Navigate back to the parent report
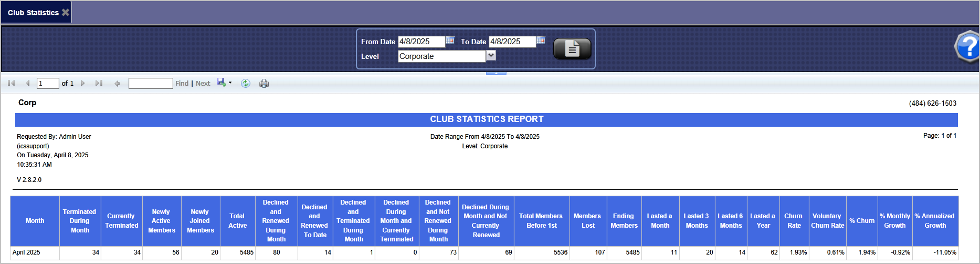Screen dimensions: 980x264 pyautogui.click(x=117, y=83)
